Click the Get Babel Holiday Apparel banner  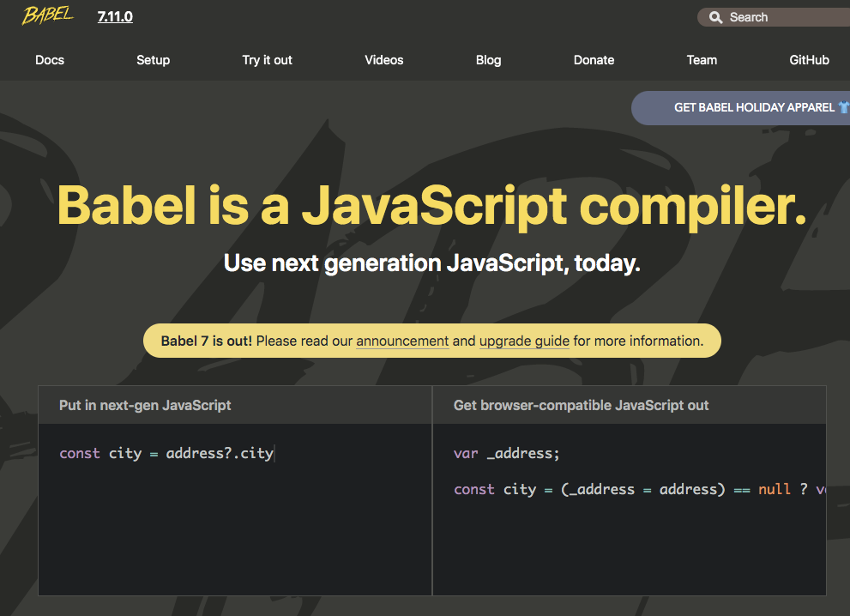[740, 108]
